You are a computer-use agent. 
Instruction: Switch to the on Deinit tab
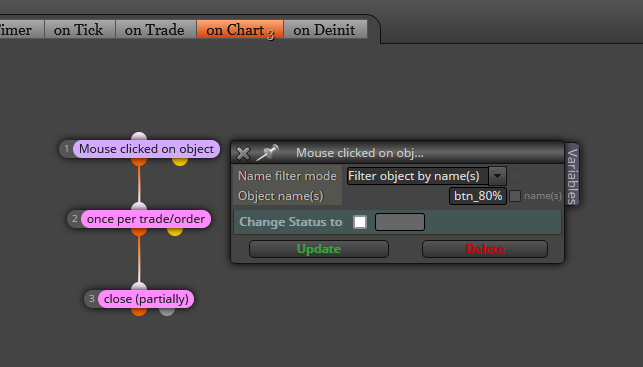(325, 30)
